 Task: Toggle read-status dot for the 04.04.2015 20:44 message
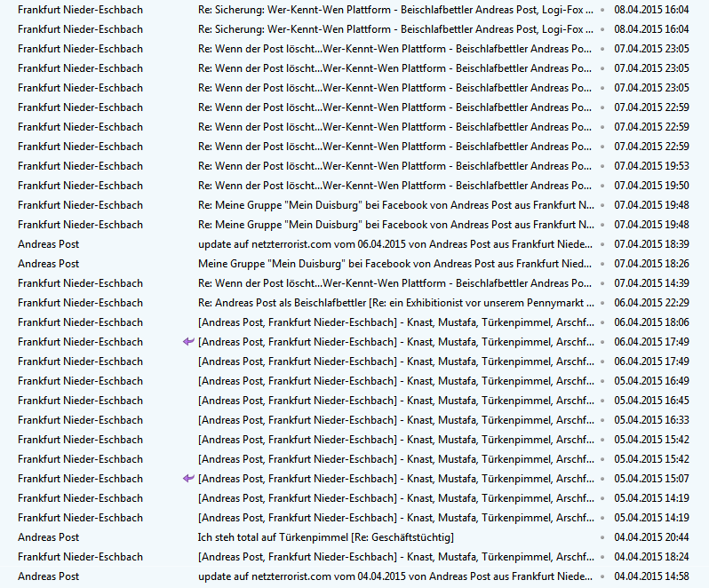(x=602, y=537)
